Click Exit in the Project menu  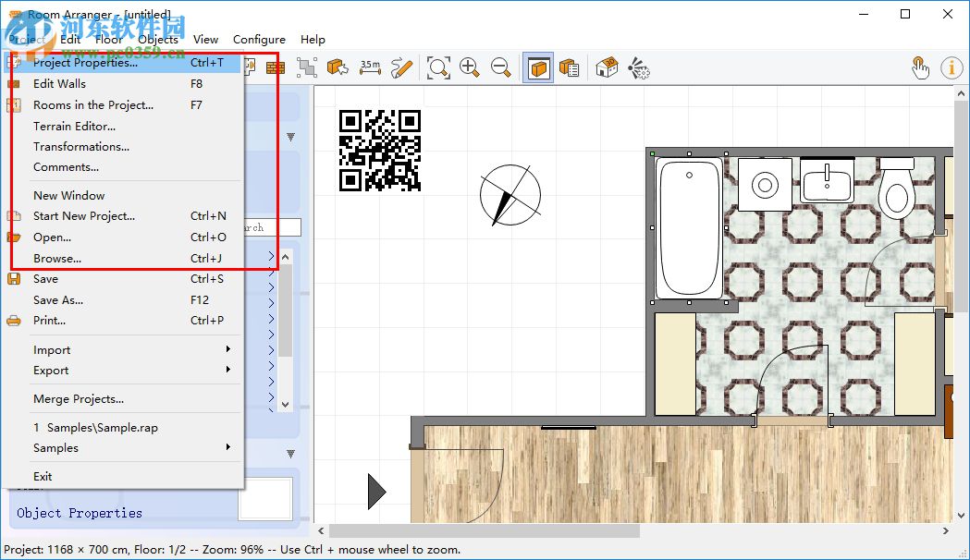point(43,476)
